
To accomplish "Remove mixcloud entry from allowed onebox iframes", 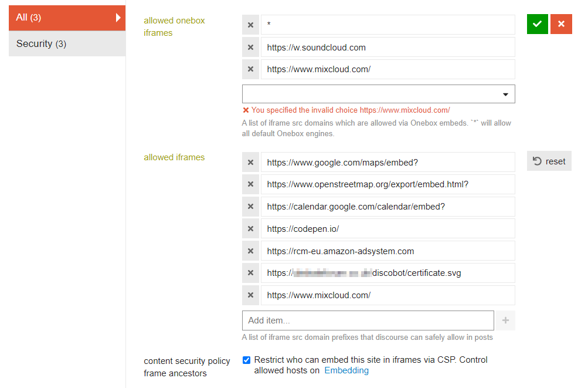I will (250, 69).
